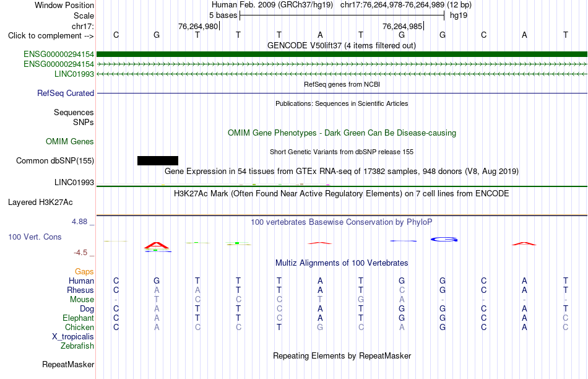Click the black Common dbSNP(155) variant block

pyautogui.click(x=157, y=160)
